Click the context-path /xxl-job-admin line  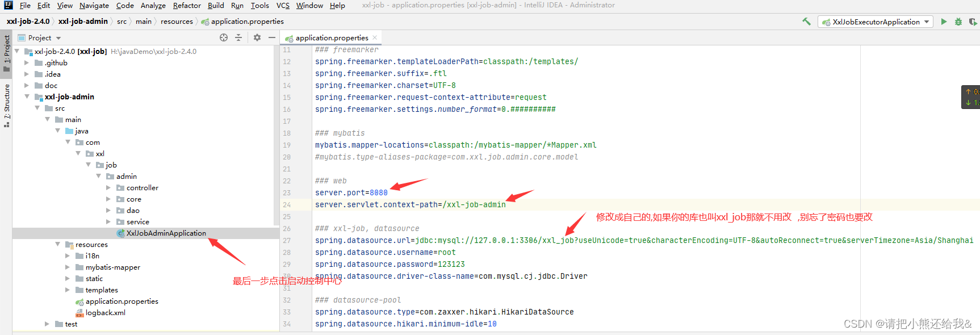click(x=411, y=204)
